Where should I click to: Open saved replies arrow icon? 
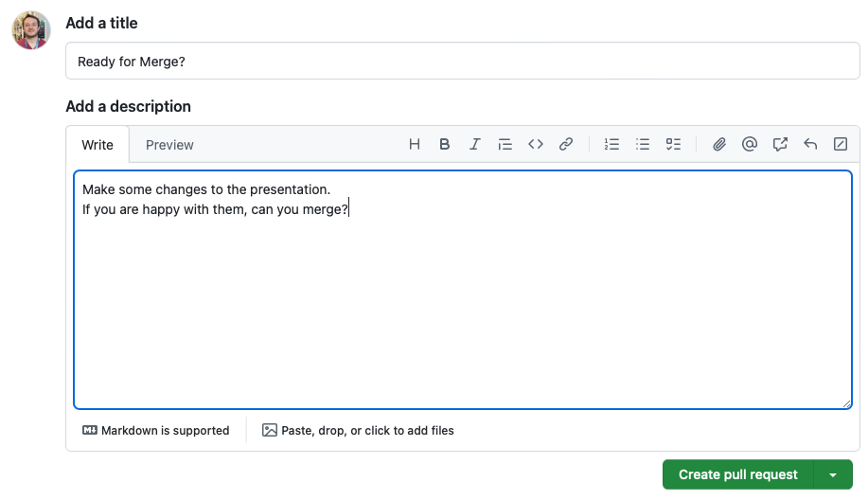(x=810, y=145)
